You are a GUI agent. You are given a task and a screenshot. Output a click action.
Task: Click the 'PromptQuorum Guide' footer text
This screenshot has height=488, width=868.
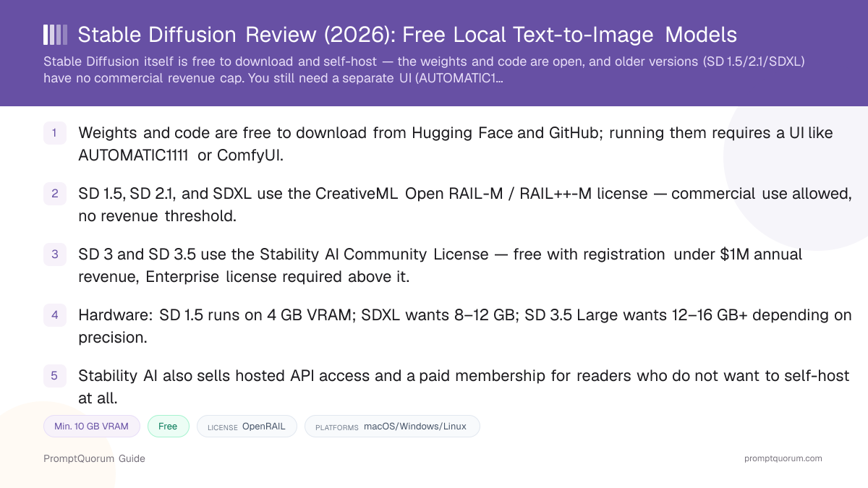coord(94,458)
